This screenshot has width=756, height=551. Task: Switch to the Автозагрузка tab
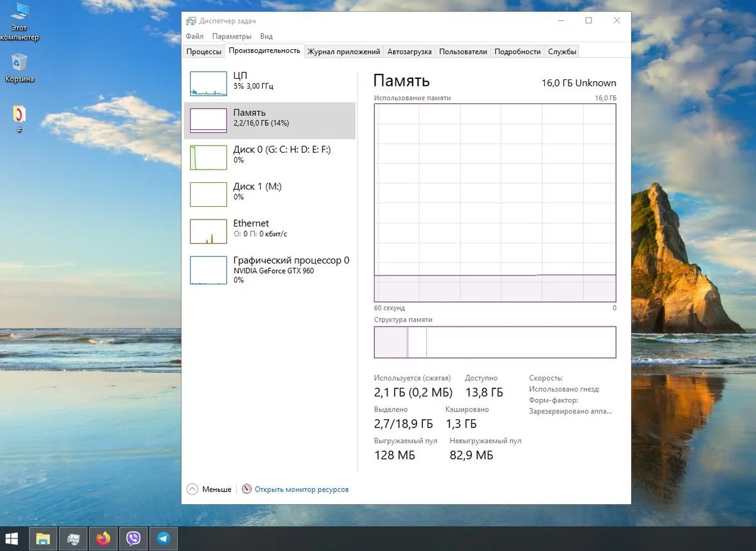coord(409,52)
